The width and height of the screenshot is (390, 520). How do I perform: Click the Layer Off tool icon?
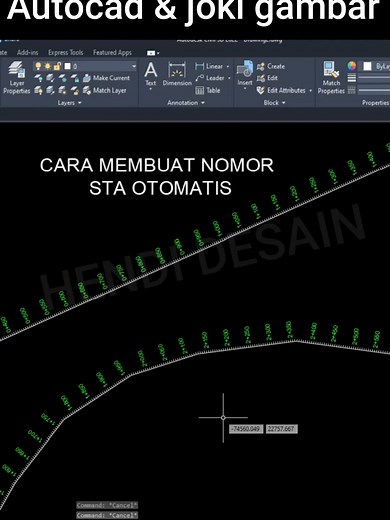click(39, 78)
